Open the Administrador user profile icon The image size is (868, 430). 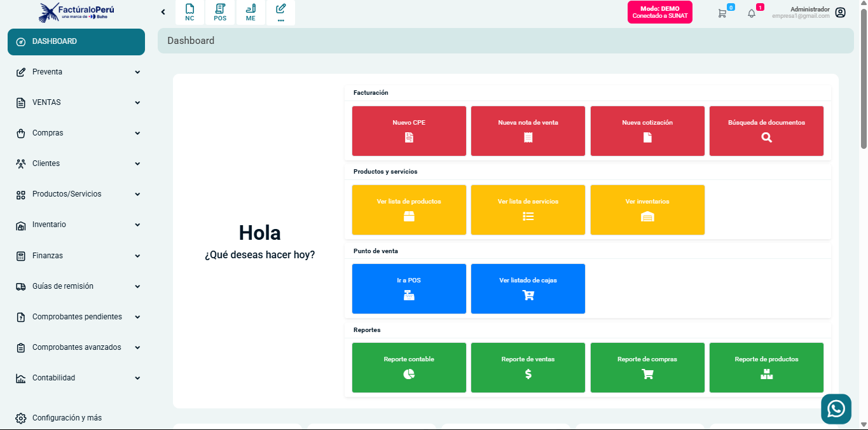coord(840,13)
